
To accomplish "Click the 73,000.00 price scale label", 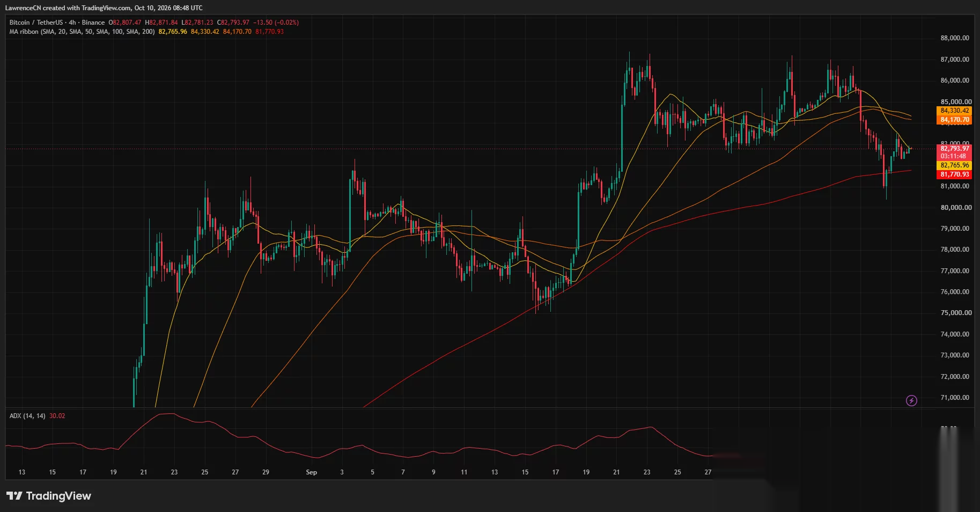I will pyautogui.click(x=955, y=355).
